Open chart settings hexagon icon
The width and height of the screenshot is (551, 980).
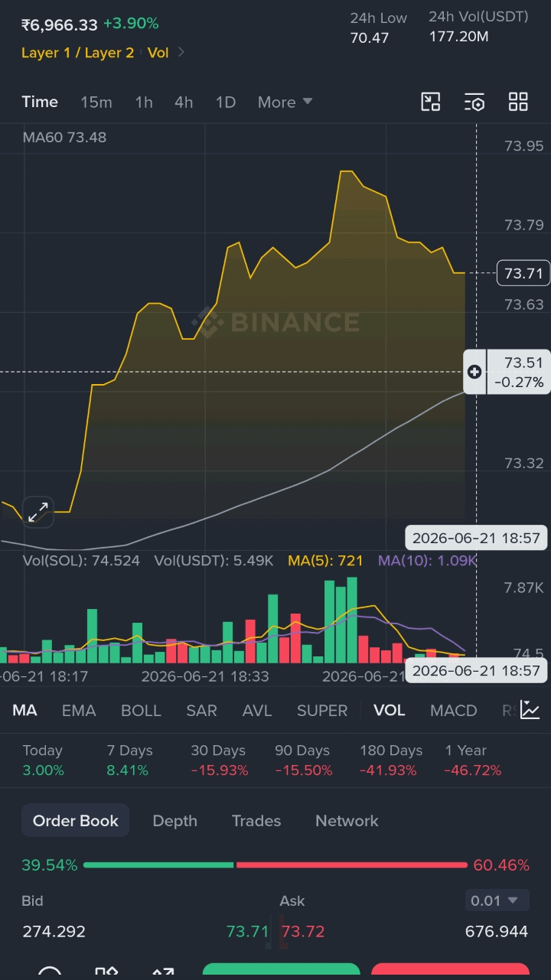[474, 102]
